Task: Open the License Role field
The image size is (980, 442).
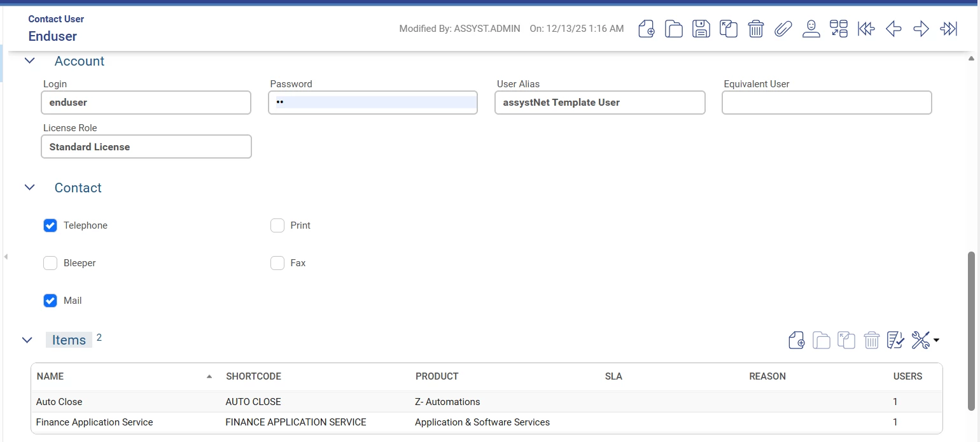Action: tap(146, 146)
